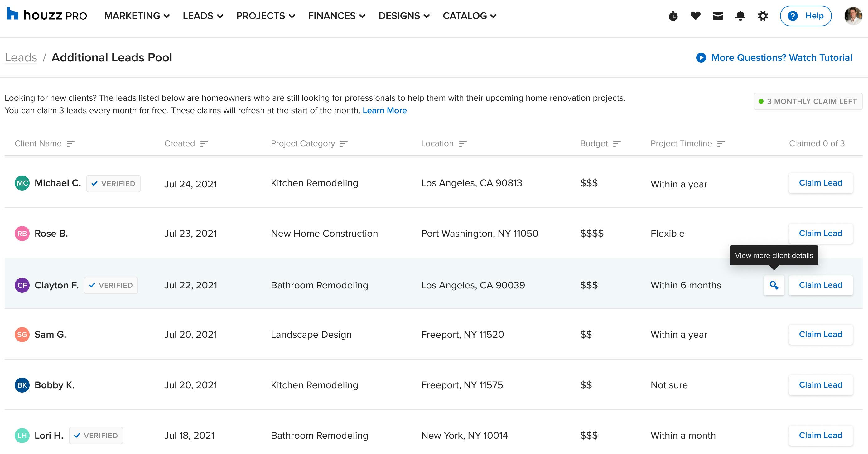Sort leads by Client Name
The height and width of the screenshot is (454, 868).
pos(70,143)
